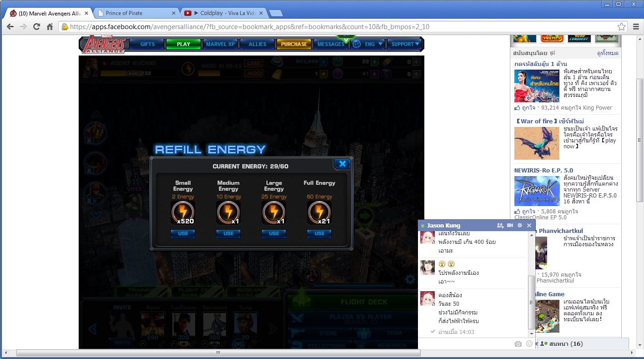The width and height of the screenshot is (644, 359).
Task: Open the Chrome menu
Action: coord(635,27)
